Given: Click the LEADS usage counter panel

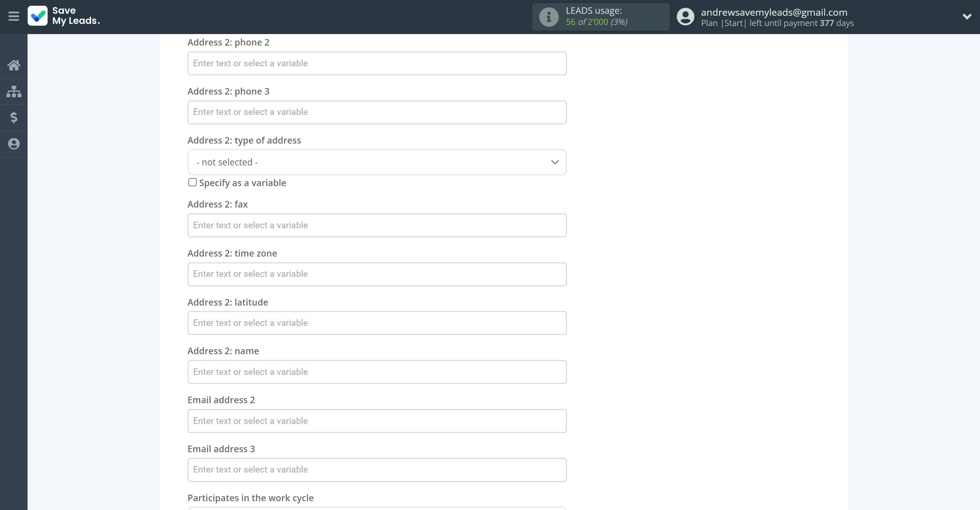Looking at the screenshot, I should click(x=601, y=17).
